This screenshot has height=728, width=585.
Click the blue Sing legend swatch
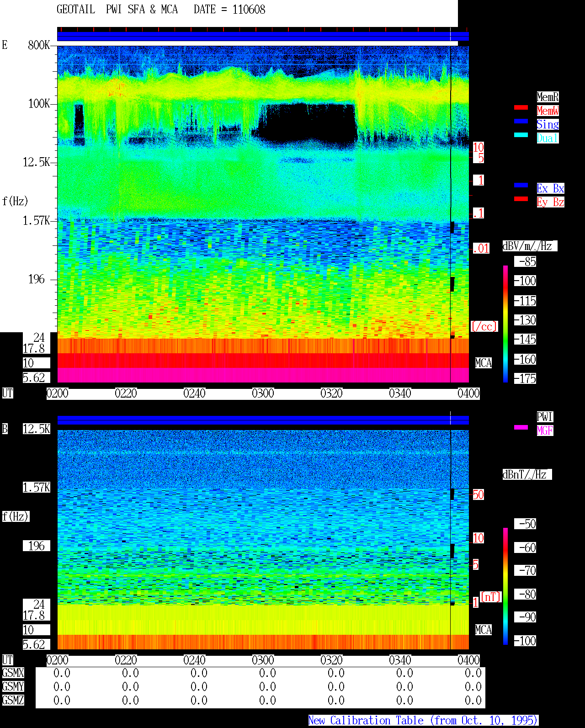tap(521, 121)
